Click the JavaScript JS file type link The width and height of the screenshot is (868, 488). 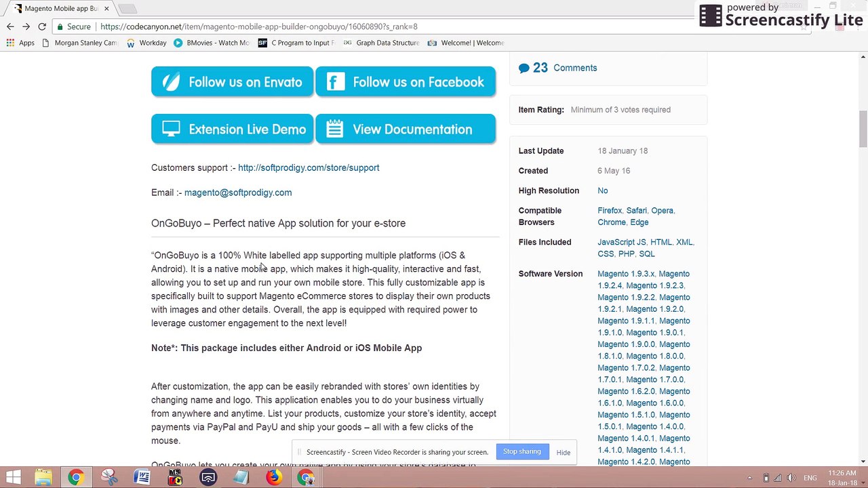(622, 242)
